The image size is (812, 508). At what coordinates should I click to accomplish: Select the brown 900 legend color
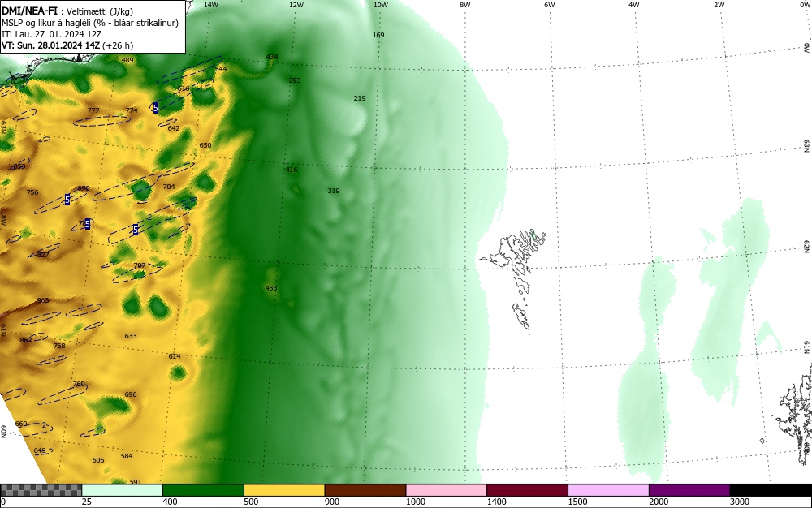365,490
